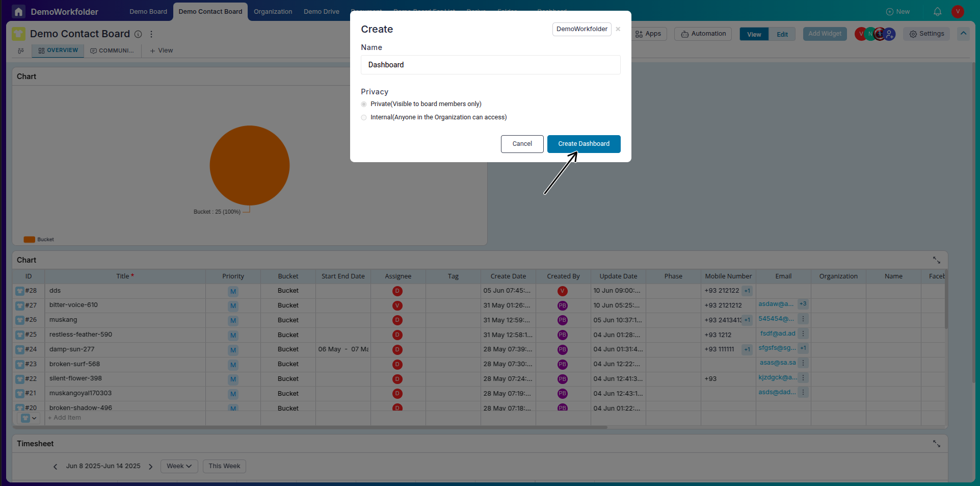Click the orange pie chart Bucket slice
The height and width of the screenshot is (486, 980).
[x=250, y=166]
